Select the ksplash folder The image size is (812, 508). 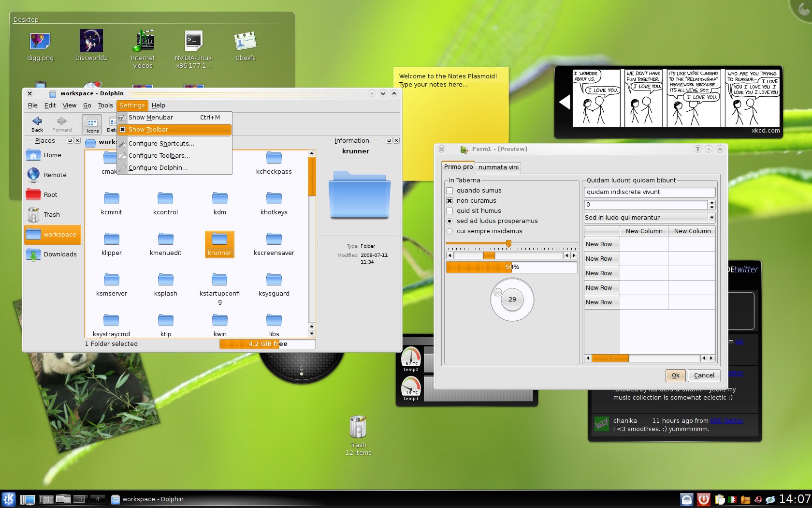pos(165,285)
